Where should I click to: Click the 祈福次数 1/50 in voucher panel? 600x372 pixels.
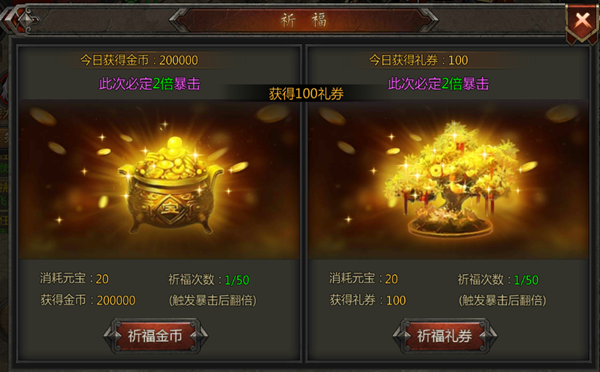(x=498, y=280)
